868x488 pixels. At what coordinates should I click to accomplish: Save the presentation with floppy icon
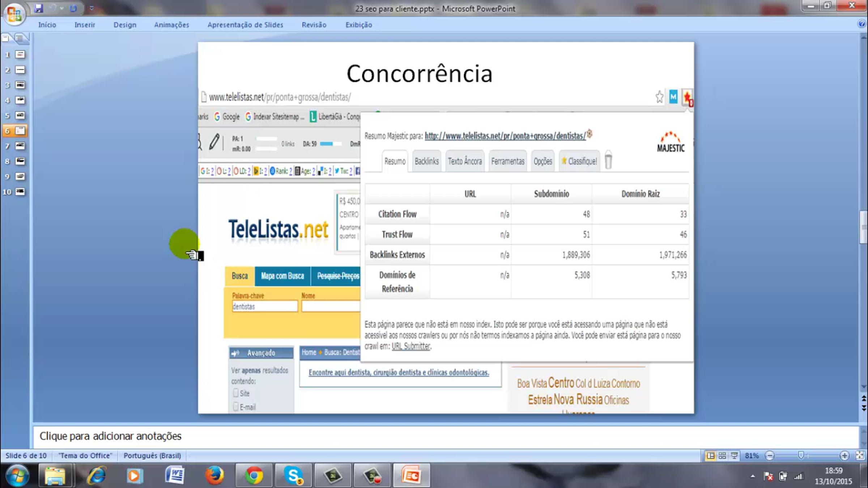(38, 8)
